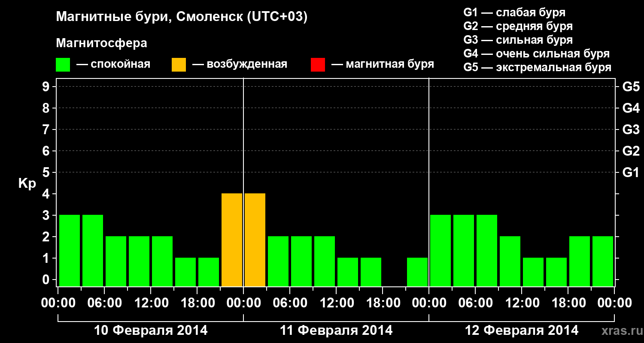Click the '00:00' label at the start of 11 February

(x=243, y=303)
